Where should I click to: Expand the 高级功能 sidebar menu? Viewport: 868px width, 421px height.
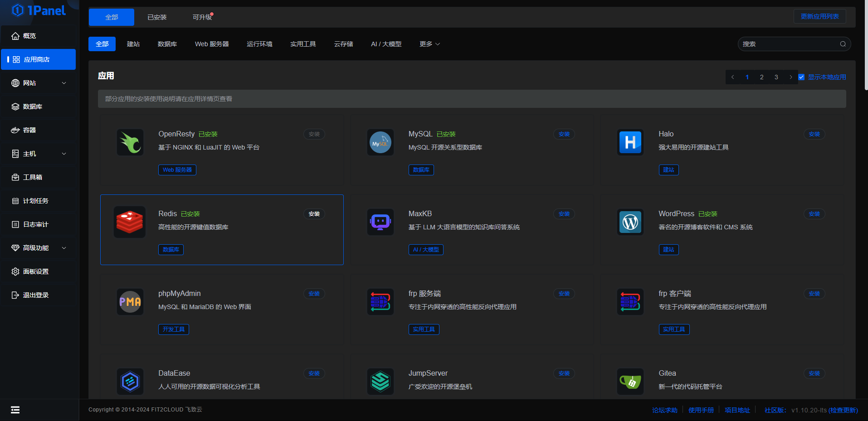38,248
